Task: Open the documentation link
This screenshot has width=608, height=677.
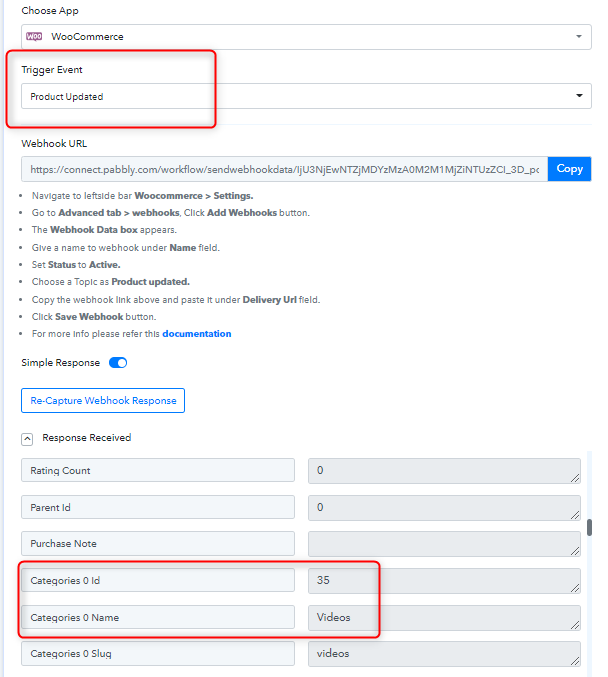Action: [x=196, y=333]
